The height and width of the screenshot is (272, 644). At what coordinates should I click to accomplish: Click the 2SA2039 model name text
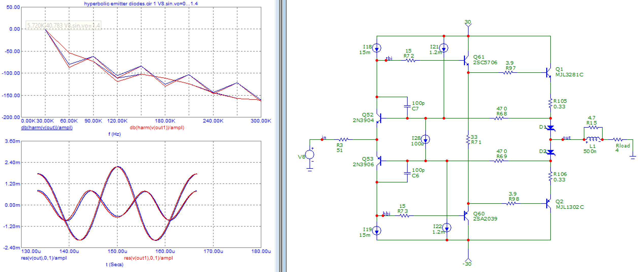[x=485, y=219]
